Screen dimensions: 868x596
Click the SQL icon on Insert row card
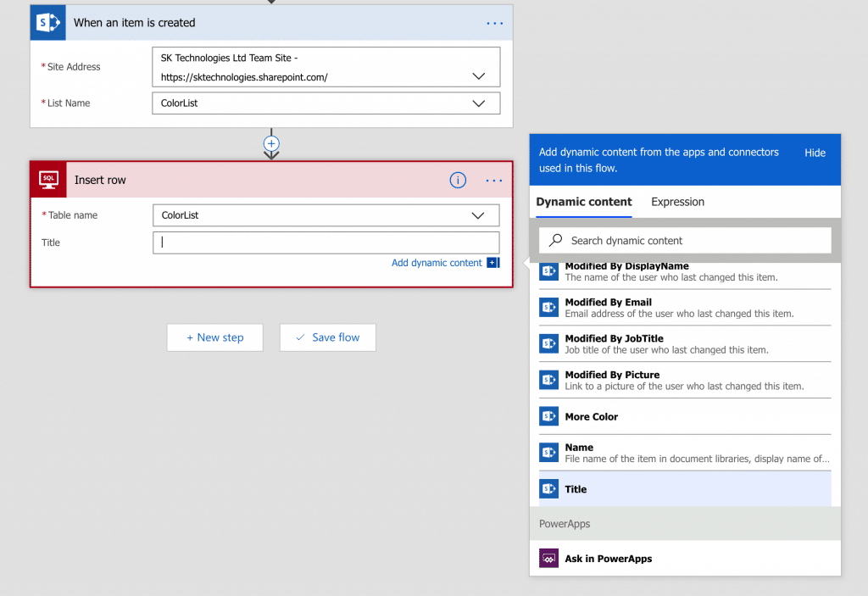[48, 180]
